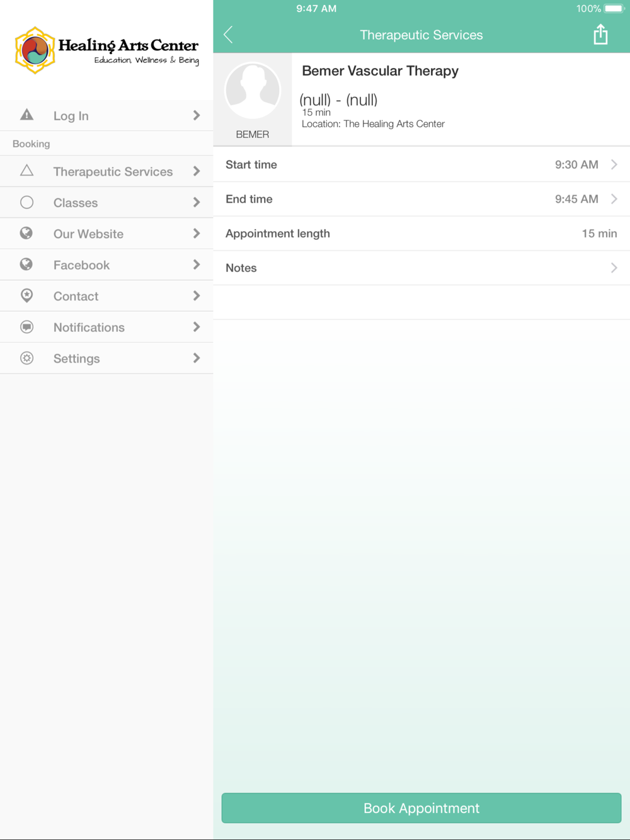Tap the Start time label
The height and width of the screenshot is (840, 630).
(251, 164)
